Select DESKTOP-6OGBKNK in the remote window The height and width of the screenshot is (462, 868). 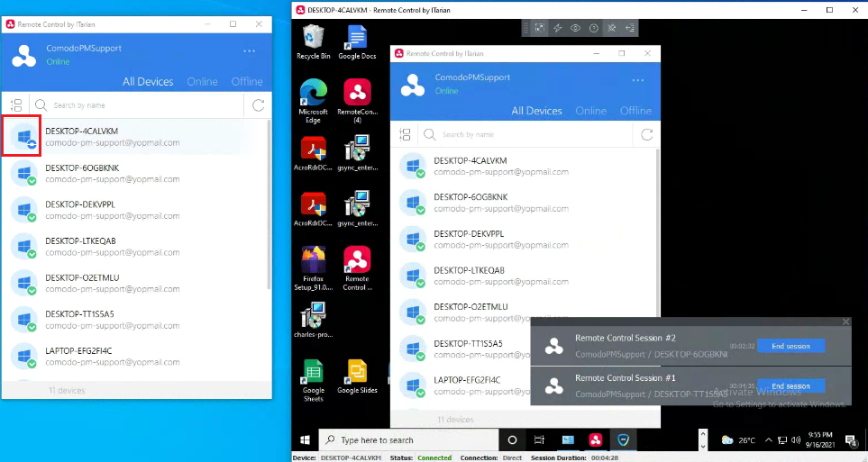(x=524, y=203)
